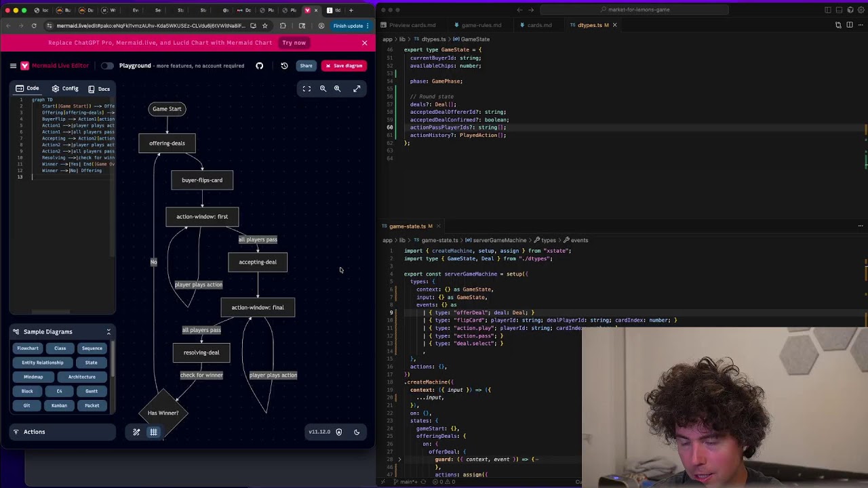
Task: Close the dtypes.ts editor tab
Action: tap(614, 25)
